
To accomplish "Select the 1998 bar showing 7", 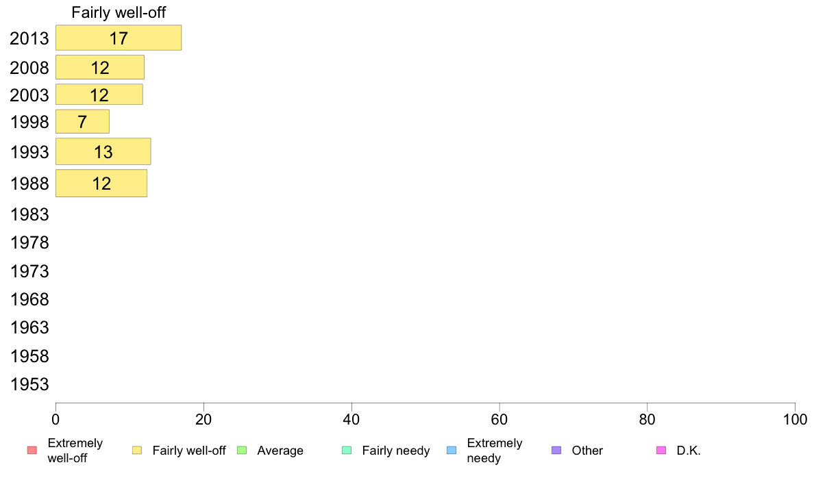I will (x=82, y=121).
